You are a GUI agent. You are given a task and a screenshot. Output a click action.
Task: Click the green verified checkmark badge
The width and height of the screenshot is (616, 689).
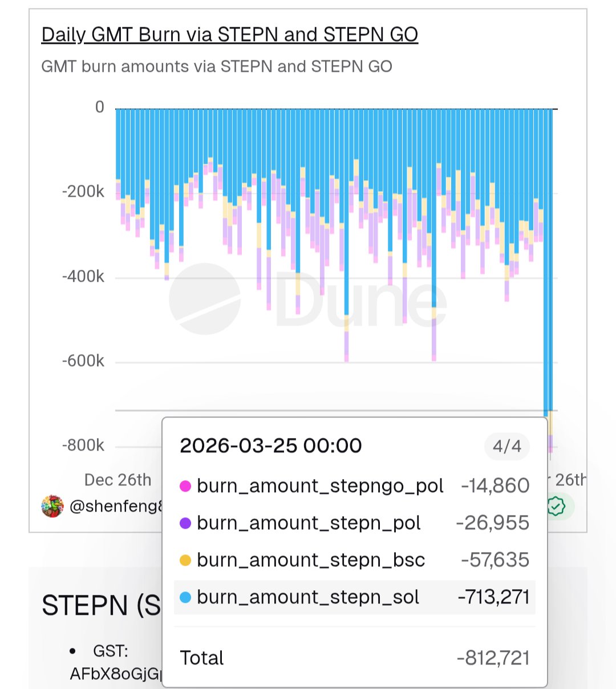point(556,506)
